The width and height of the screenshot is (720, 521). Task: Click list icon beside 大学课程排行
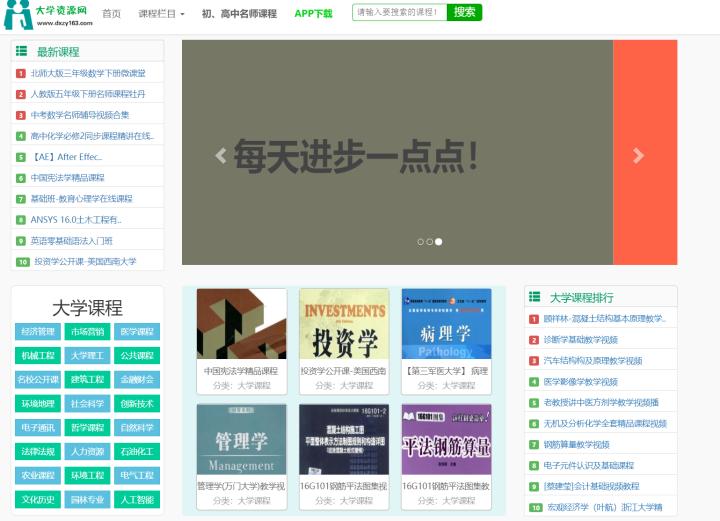(x=534, y=297)
